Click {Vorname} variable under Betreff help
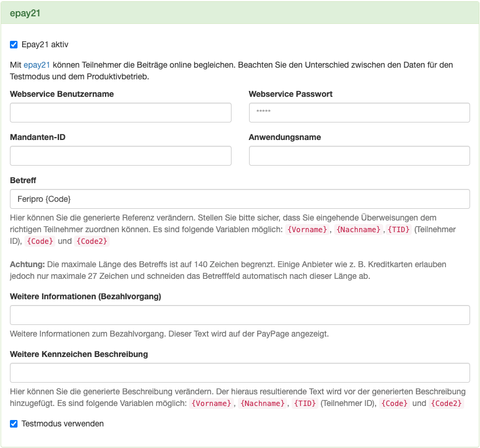This screenshot has height=448, width=480. (x=307, y=229)
